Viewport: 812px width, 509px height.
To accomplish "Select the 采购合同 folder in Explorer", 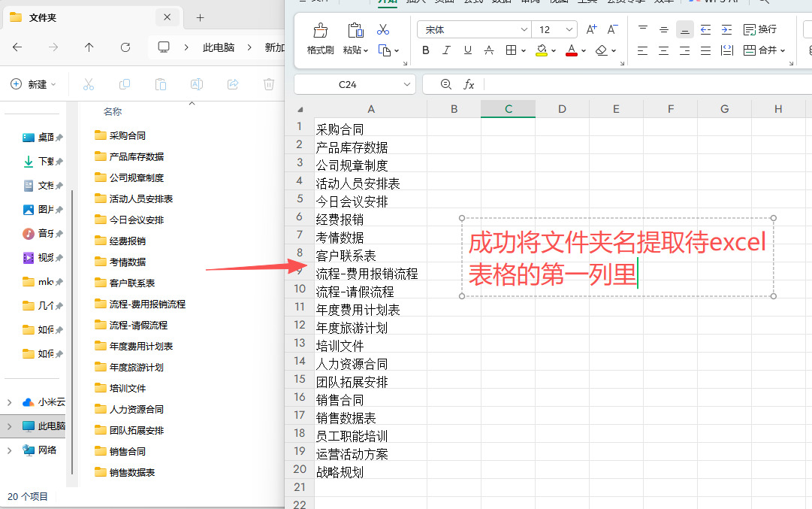I will click(120, 135).
